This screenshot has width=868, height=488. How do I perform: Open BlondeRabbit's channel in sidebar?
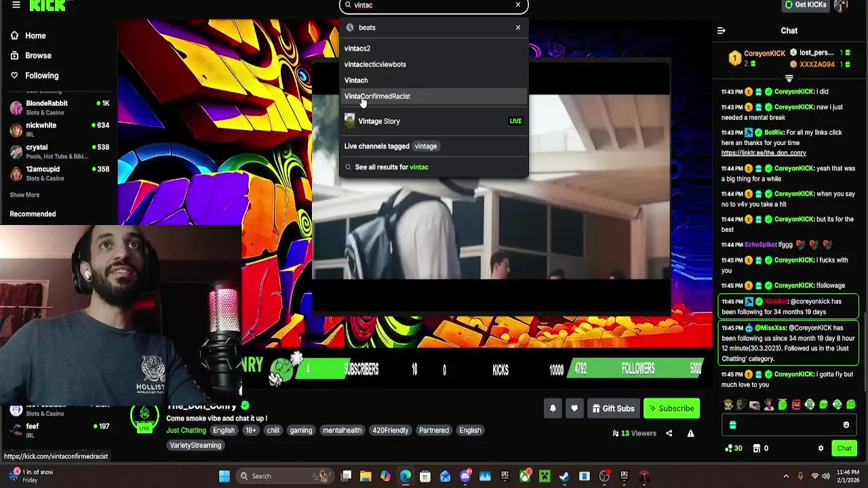[60, 107]
